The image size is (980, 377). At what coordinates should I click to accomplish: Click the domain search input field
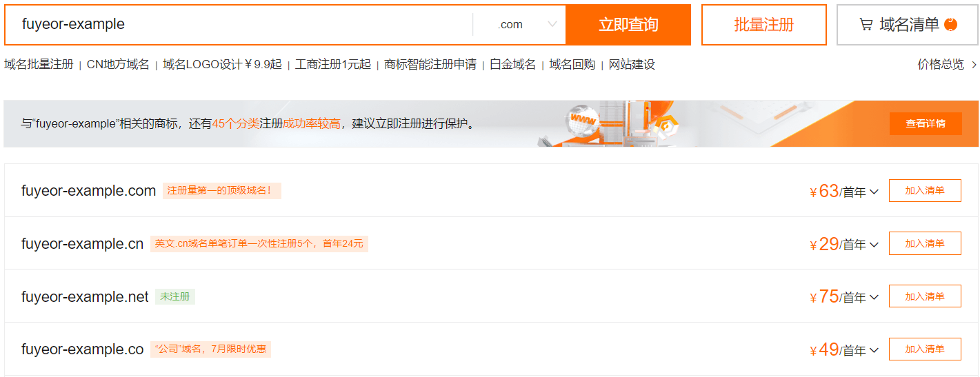pyautogui.click(x=241, y=25)
